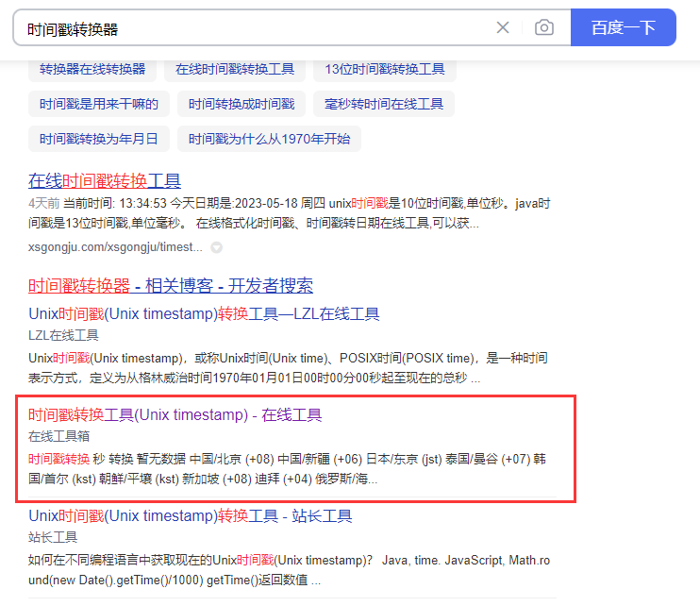Open Unix时间戳转换工具 - 站长工具 result
Image resolution: width=700 pixels, height=606 pixels.
(x=190, y=515)
